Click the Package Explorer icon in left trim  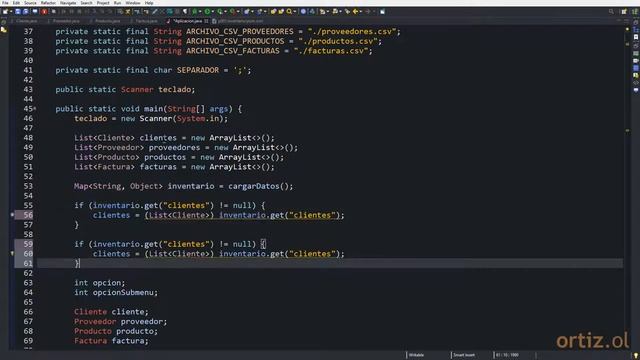4,30
